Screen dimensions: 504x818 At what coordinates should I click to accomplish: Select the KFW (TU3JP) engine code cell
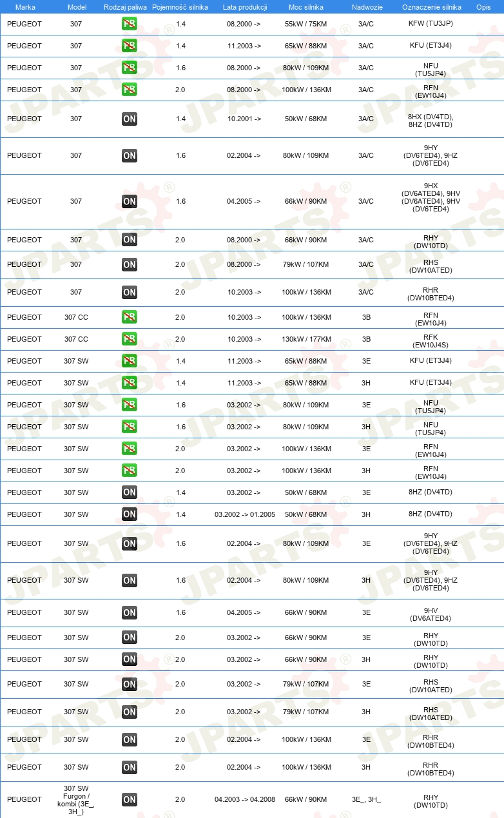click(431, 24)
